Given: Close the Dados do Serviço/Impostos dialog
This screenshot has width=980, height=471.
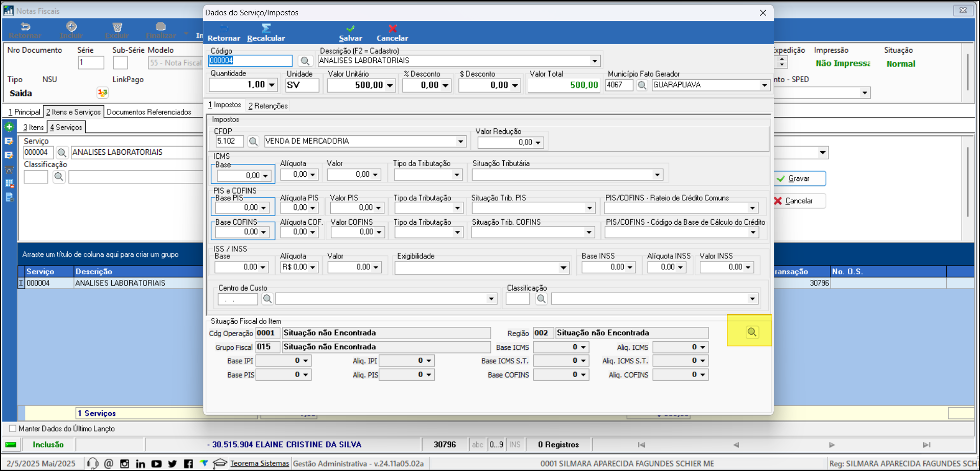Looking at the screenshot, I should pos(763,13).
